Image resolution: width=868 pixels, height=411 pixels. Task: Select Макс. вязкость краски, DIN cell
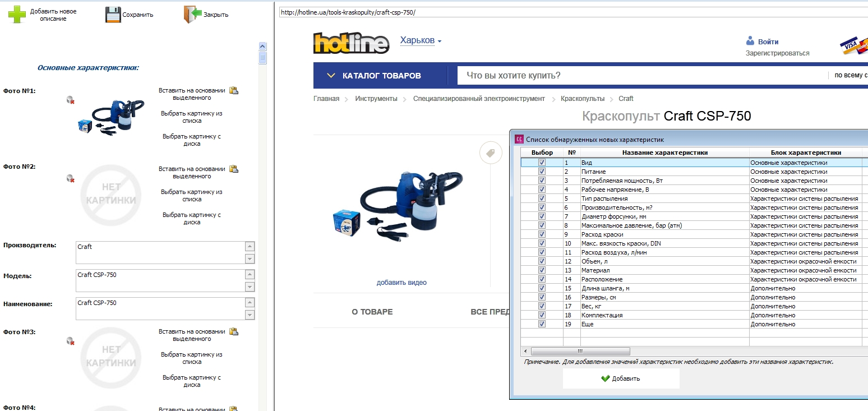664,243
